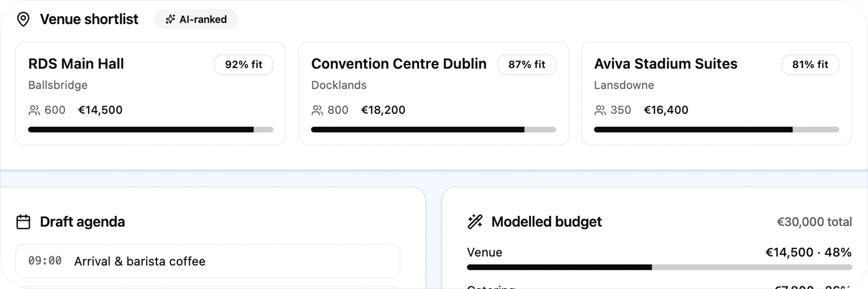Image resolution: width=868 pixels, height=289 pixels.
Task: Click the 87% fit badge
Action: (527, 65)
